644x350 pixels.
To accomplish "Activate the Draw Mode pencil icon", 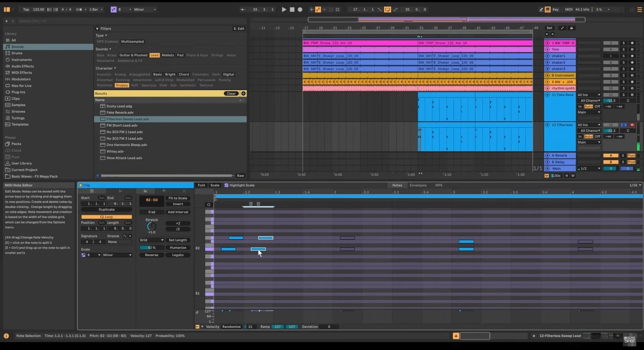I will coord(541,9).
